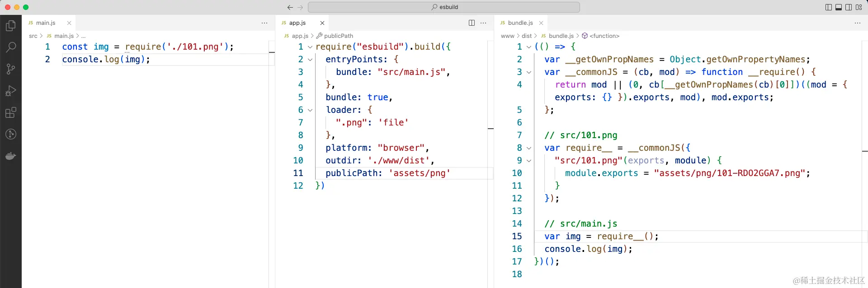Open the Docker view in activity bar
Viewport: 868px width, 288px height.
pyautogui.click(x=11, y=156)
